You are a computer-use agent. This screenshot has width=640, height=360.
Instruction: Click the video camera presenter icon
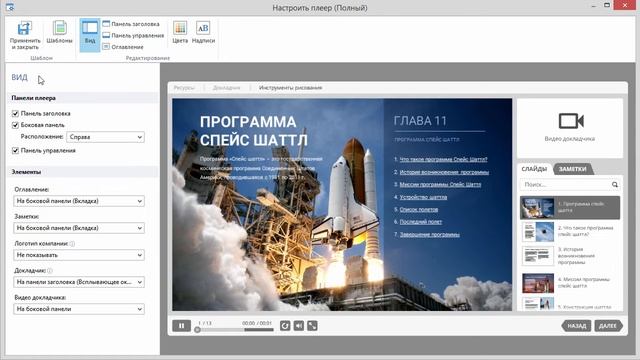[571, 121]
